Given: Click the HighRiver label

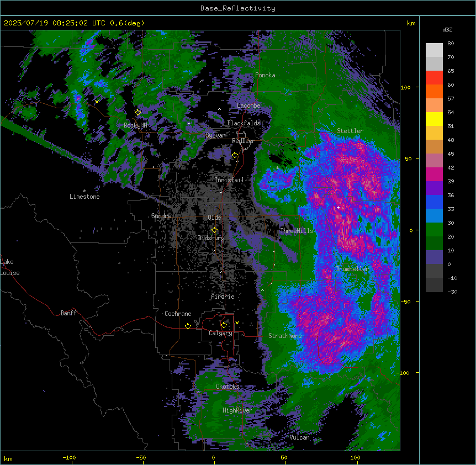Looking at the screenshot, I should [237, 410].
